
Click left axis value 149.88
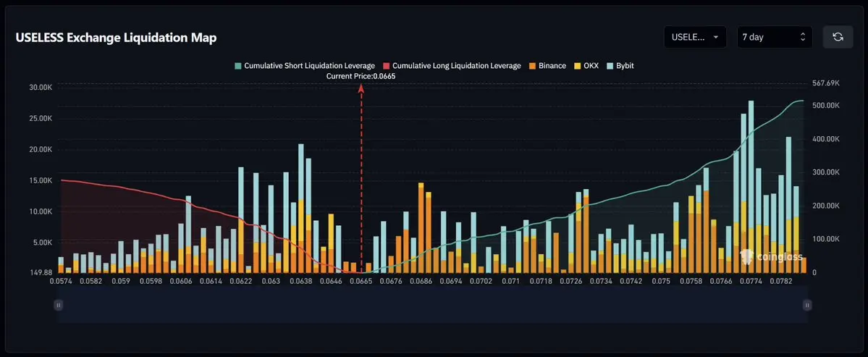[x=42, y=272]
